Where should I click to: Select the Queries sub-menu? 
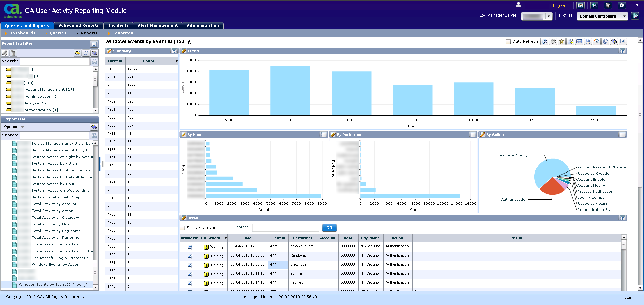click(58, 33)
